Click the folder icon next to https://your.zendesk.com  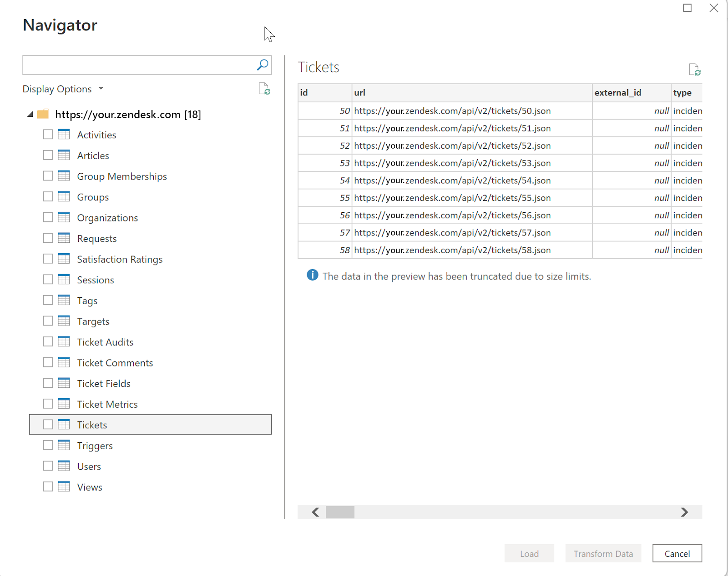(43, 114)
